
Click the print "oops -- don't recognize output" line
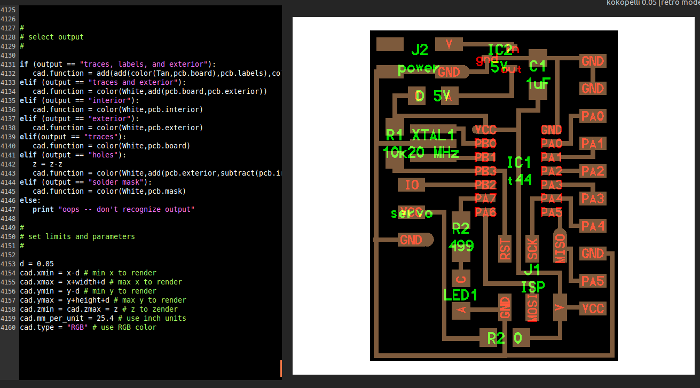[113, 209]
